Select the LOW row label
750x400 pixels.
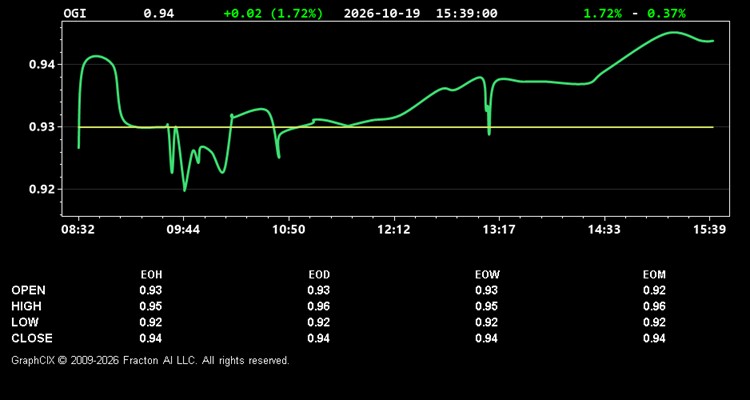click(x=25, y=322)
